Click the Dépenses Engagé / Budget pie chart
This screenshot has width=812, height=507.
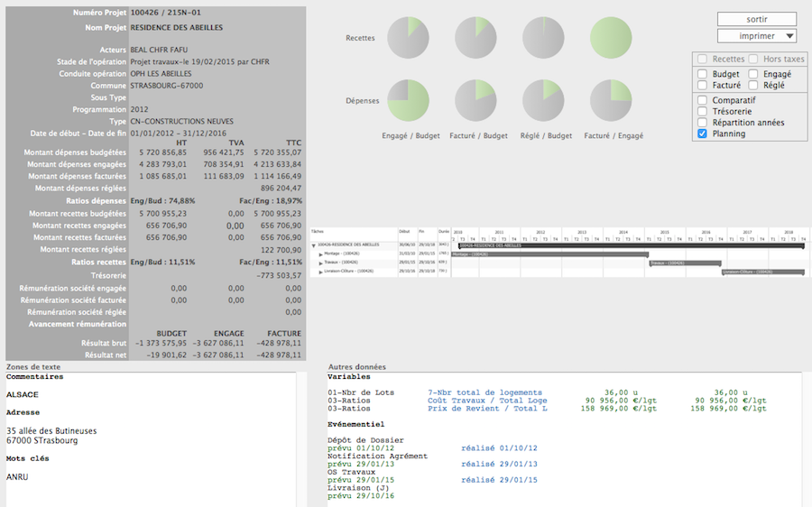click(408, 100)
